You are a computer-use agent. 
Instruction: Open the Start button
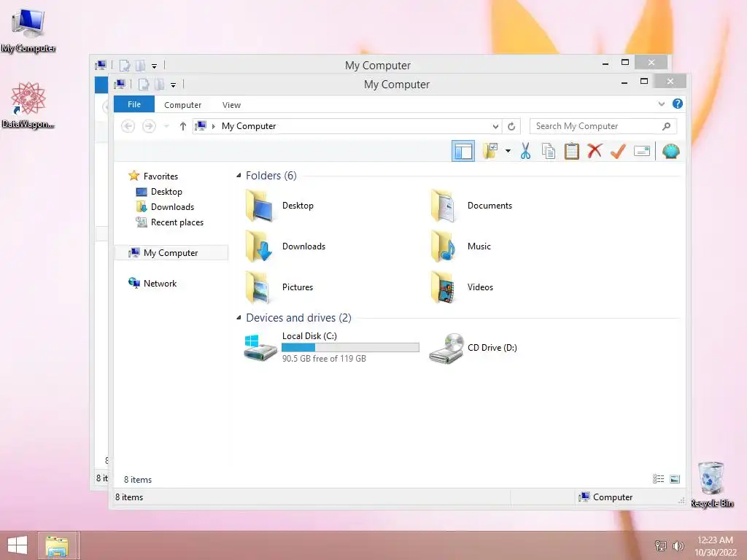pyautogui.click(x=18, y=545)
